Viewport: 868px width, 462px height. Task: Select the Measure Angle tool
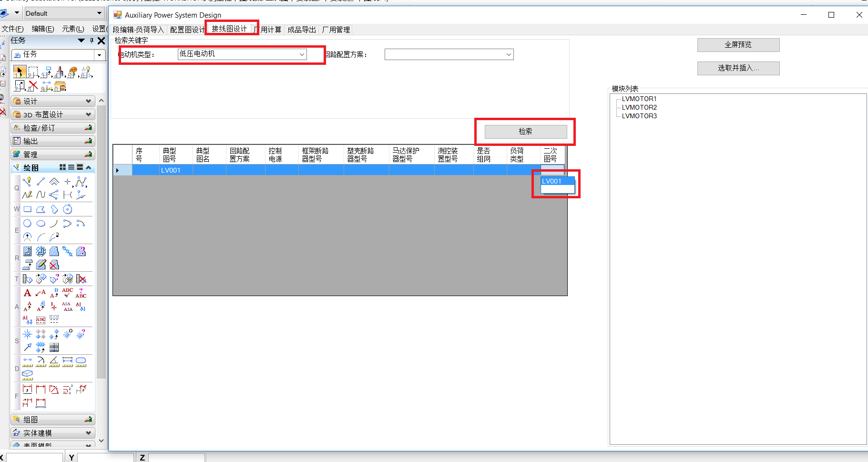54,362
